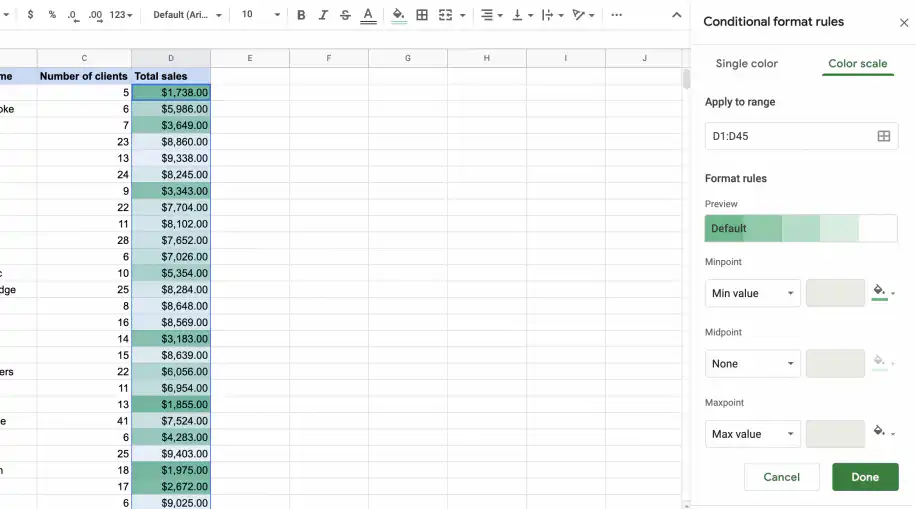Click Midpoint value input field
Image resolution: width=916 pixels, height=509 pixels.
pyautogui.click(x=835, y=363)
